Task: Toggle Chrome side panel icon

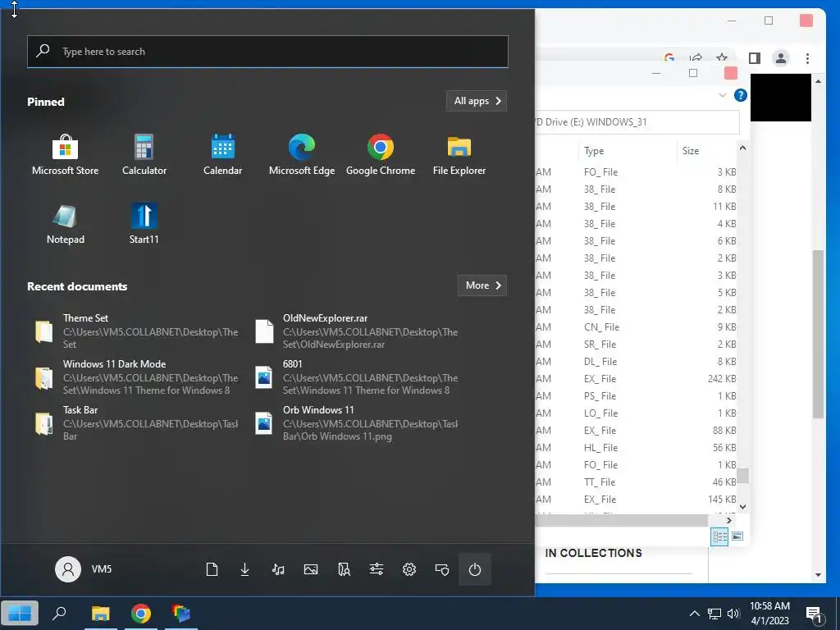Action: [x=755, y=58]
